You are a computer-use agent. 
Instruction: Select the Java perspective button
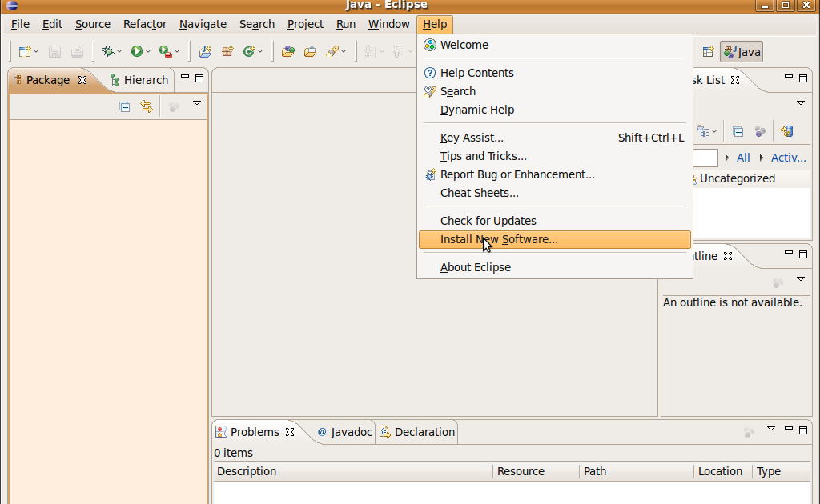tap(742, 52)
